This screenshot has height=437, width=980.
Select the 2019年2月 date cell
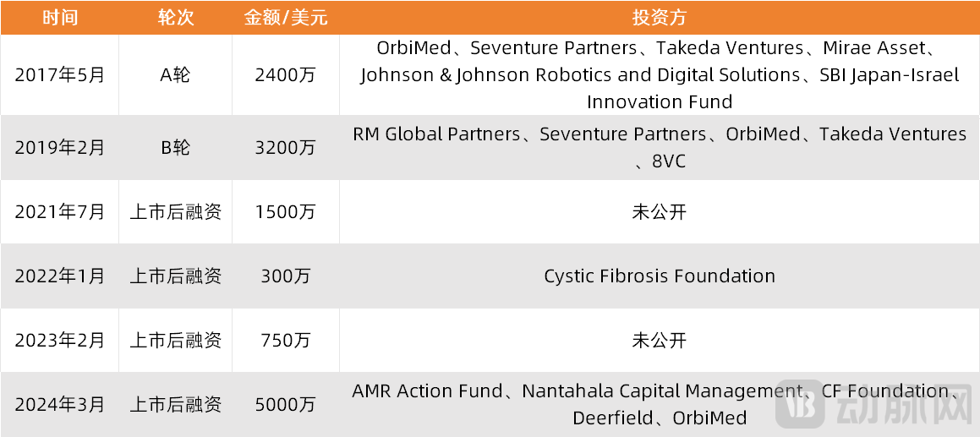pos(59,147)
